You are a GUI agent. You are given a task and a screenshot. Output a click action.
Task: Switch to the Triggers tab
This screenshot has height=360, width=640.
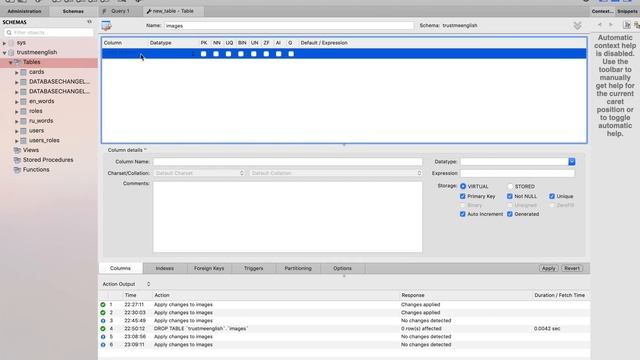pos(253,268)
